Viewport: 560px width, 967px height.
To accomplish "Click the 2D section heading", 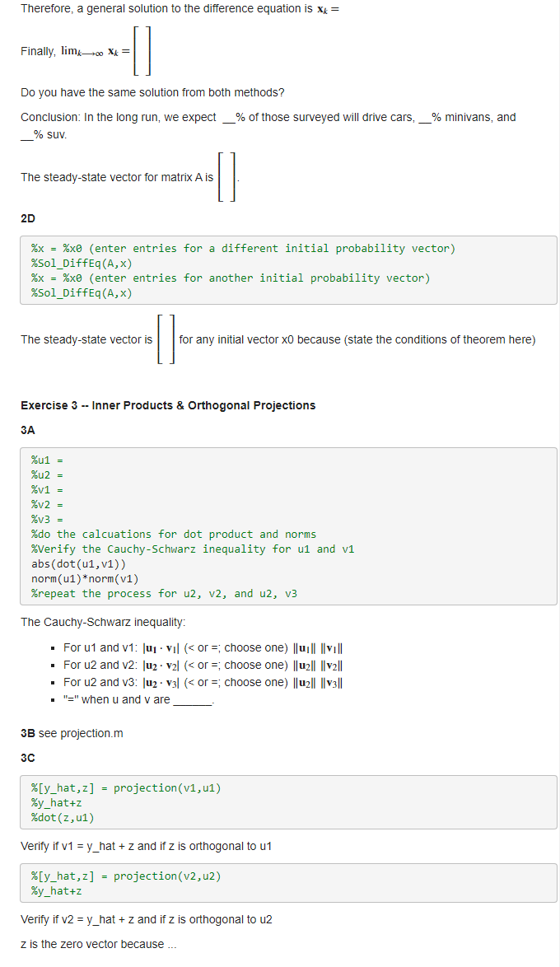I will point(28,218).
